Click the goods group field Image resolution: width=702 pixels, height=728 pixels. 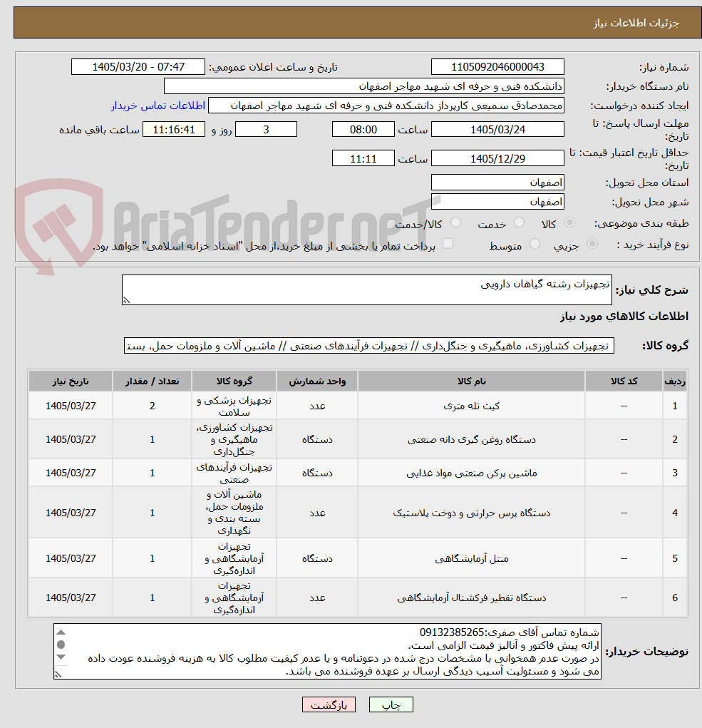tap(369, 346)
